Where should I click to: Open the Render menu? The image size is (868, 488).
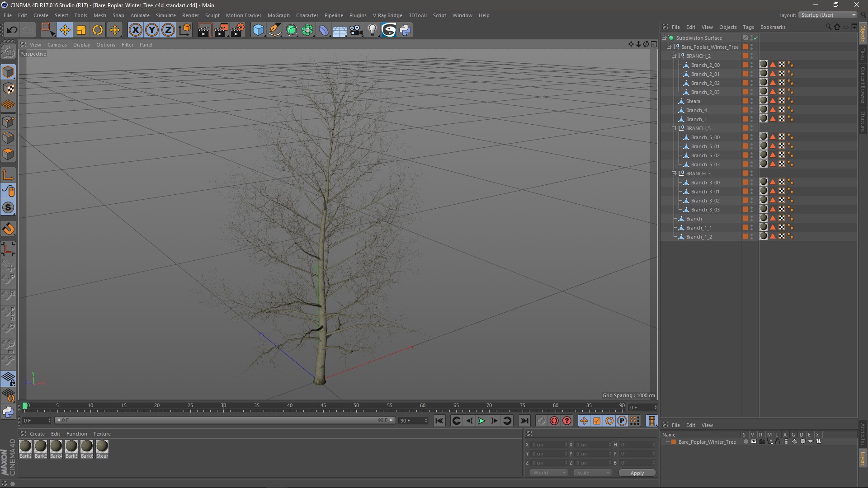(190, 15)
